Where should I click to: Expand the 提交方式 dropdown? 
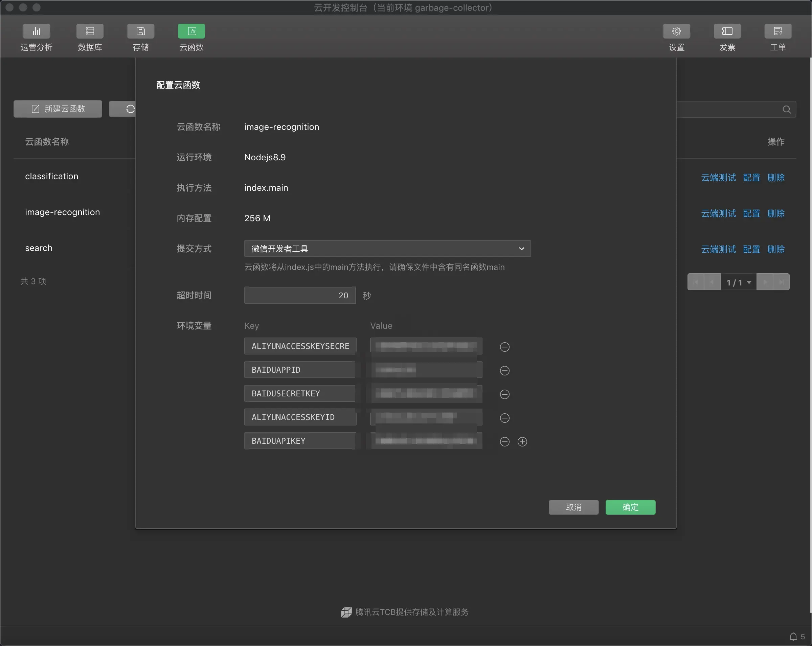[x=387, y=249]
